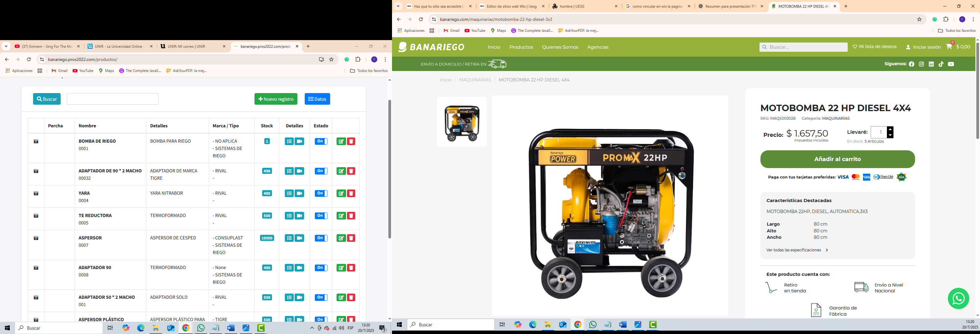Open the floating WhatsApp chat button
The height and width of the screenshot is (334, 980).
pyautogui.click(x=958, y=298)
